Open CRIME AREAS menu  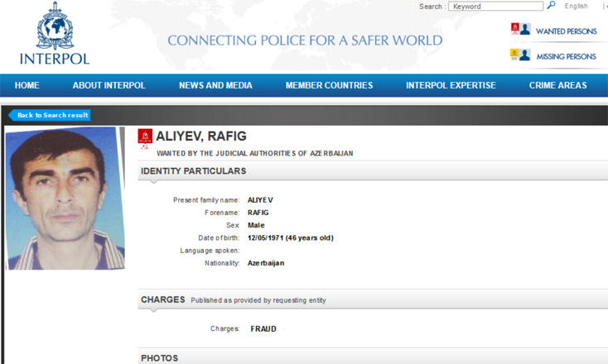click(x=558, y=85)
